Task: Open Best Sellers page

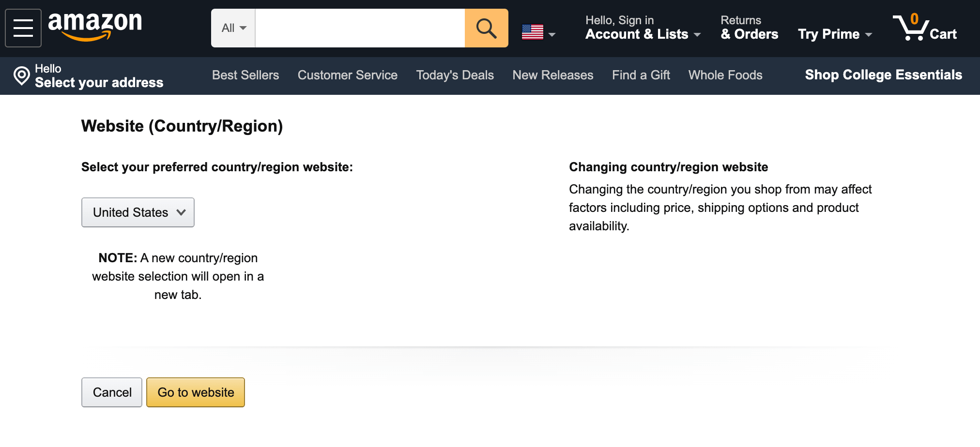Action: tap(245, 75)
